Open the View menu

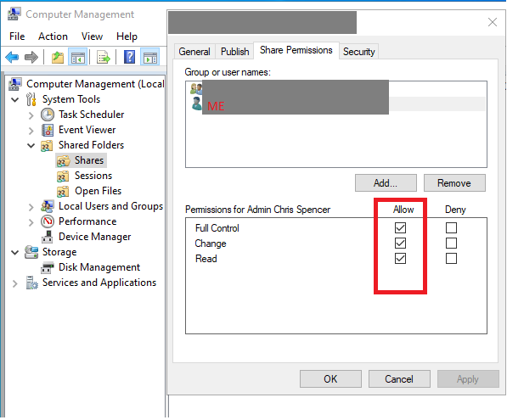click(x=92, y=36)
